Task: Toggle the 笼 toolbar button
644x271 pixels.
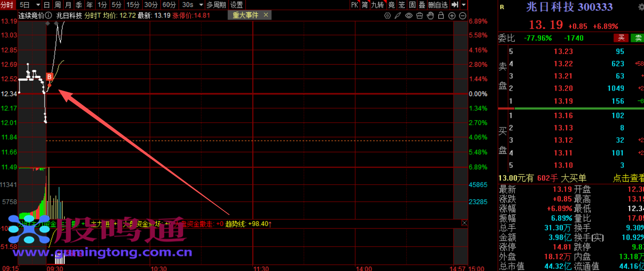Action: (x=402, y=5)
